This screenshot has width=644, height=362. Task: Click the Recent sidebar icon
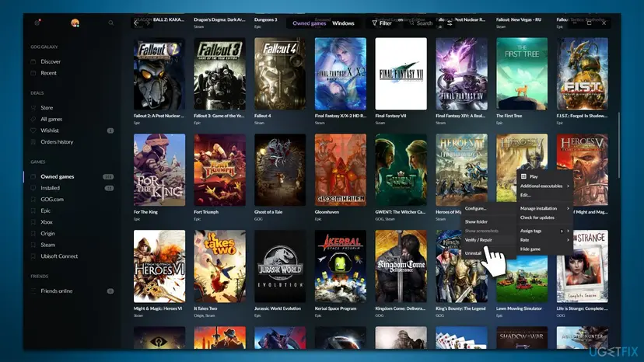click(x=33, y=73)
